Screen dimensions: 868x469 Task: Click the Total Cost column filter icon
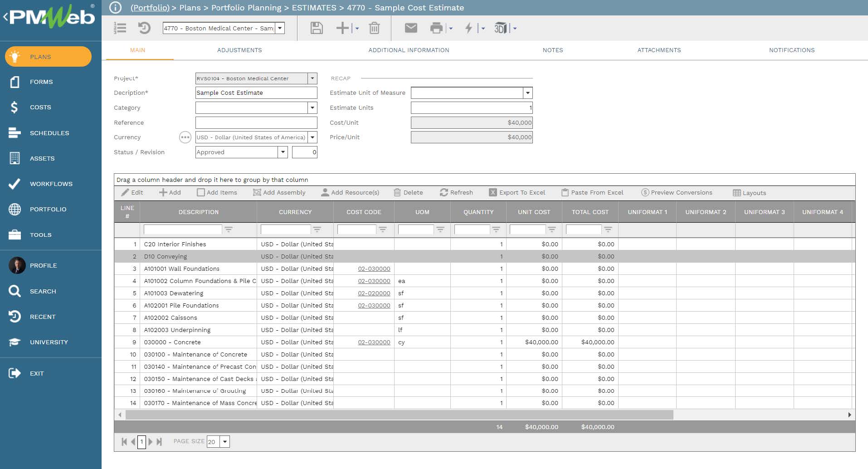608,230
